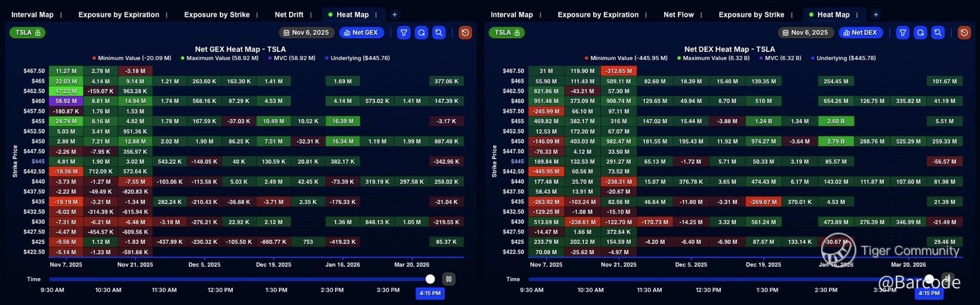Toggle Underlying legend item in Net DEX chart
Screen dimensions: 980x305
point(843,58)
